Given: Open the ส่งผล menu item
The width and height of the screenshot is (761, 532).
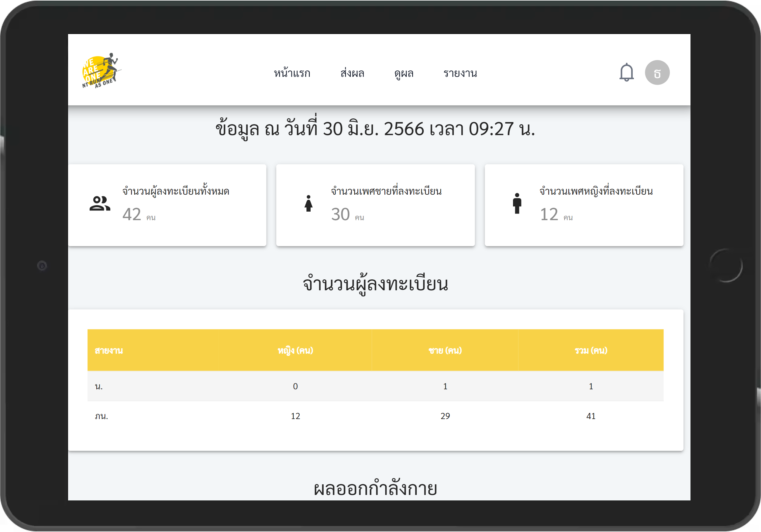Looking at the screenshot, I should 352,73.
